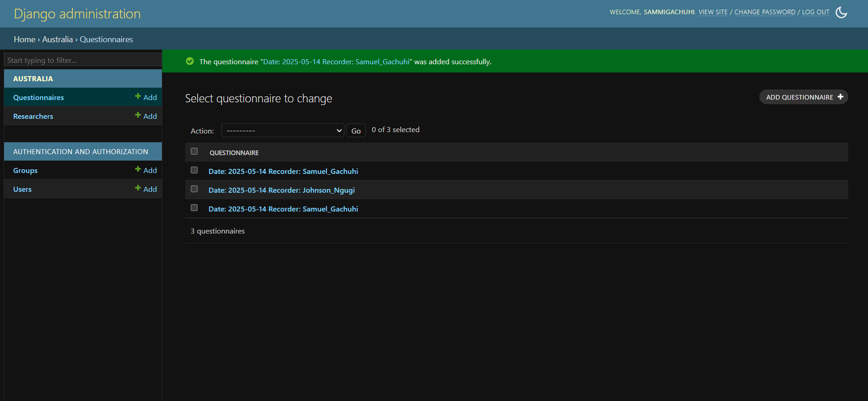Open Users in the sidebar
This screenshot has width=868, height=401.
(x=22, y=189)
